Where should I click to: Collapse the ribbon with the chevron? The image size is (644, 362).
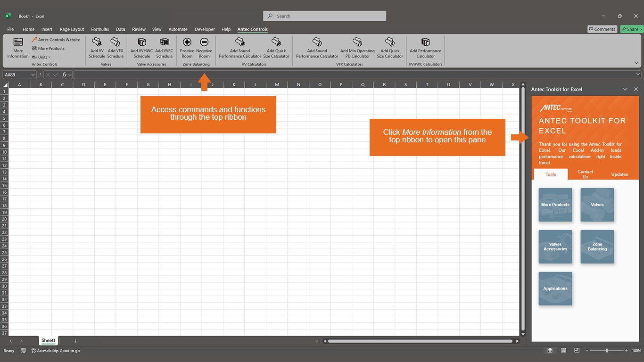pyautogui.click(x=636, y=63)
